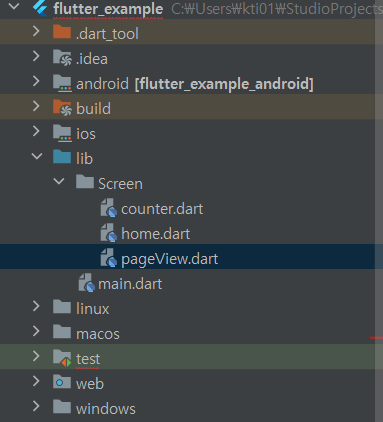Collapse the Screen folder arrow

point(59,181)
